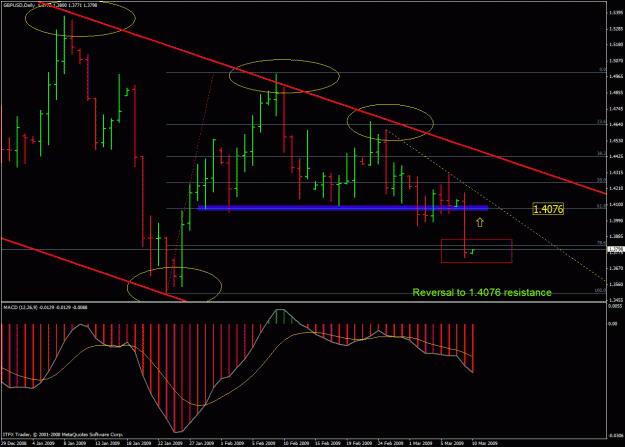Click the 1 Feb 2009 date label
625x447 pixels.
point(232,443)
